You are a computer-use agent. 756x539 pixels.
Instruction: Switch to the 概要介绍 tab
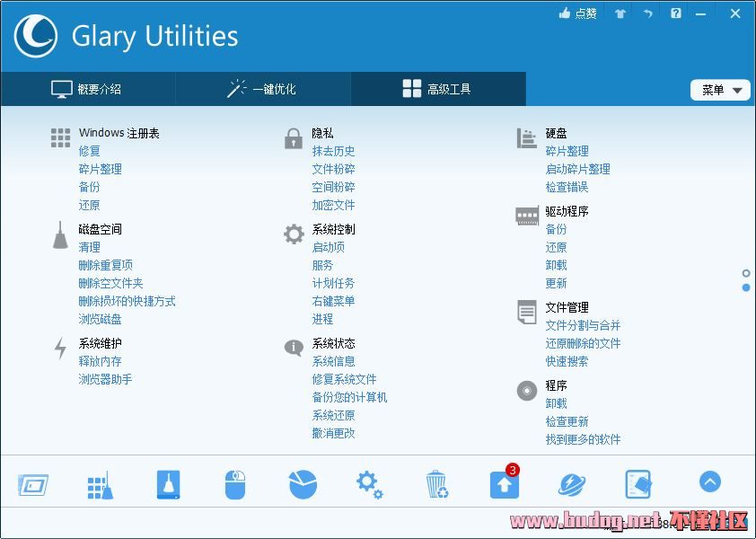tap(87, 89)
